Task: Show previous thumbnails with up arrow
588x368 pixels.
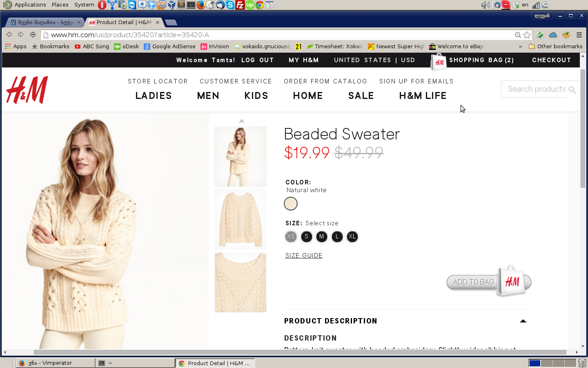Action: click(242, 121)
